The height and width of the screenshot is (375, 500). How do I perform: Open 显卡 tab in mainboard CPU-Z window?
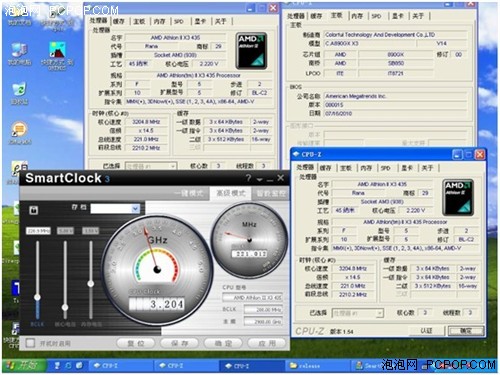point(397,16)
